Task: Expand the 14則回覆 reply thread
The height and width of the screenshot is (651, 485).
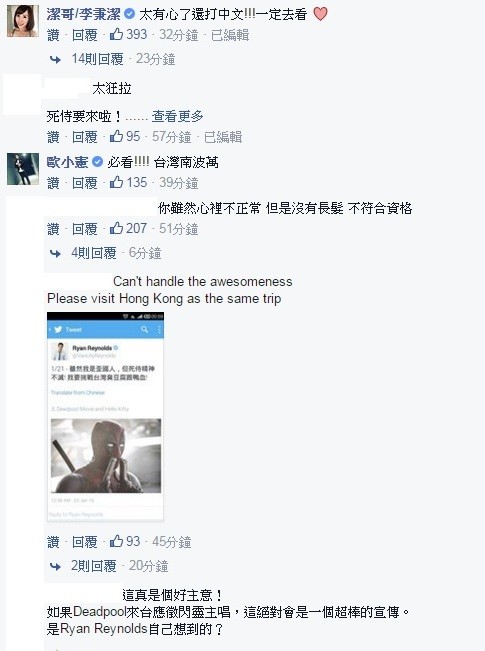Action: click(98, 59)
